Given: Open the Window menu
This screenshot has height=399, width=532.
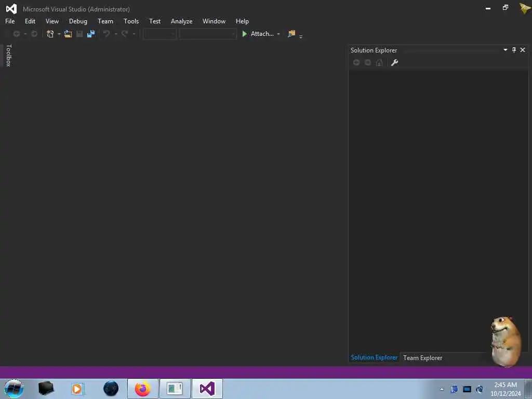Looking at the screenshot, I should pyautogui.click(x=214, y=21).
